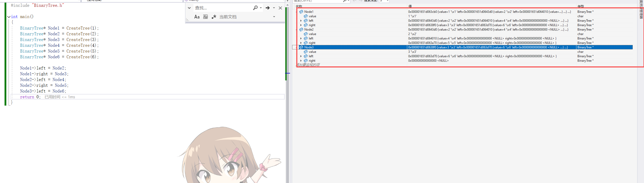This screenshot has height=183, width=644.
Task: Click the #include "BinaryTree.h" line
Action: [37, 5]
